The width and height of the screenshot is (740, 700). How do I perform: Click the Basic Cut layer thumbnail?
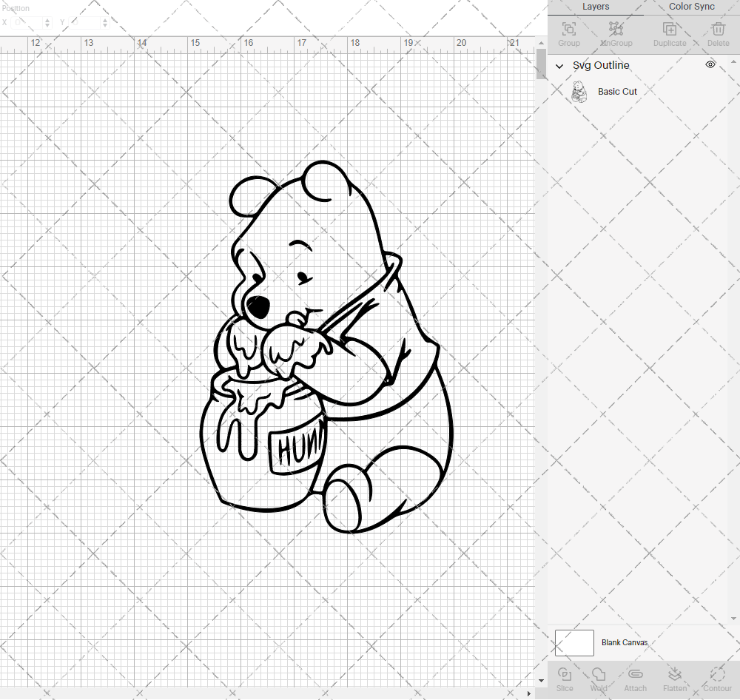(x=579, y=92)
